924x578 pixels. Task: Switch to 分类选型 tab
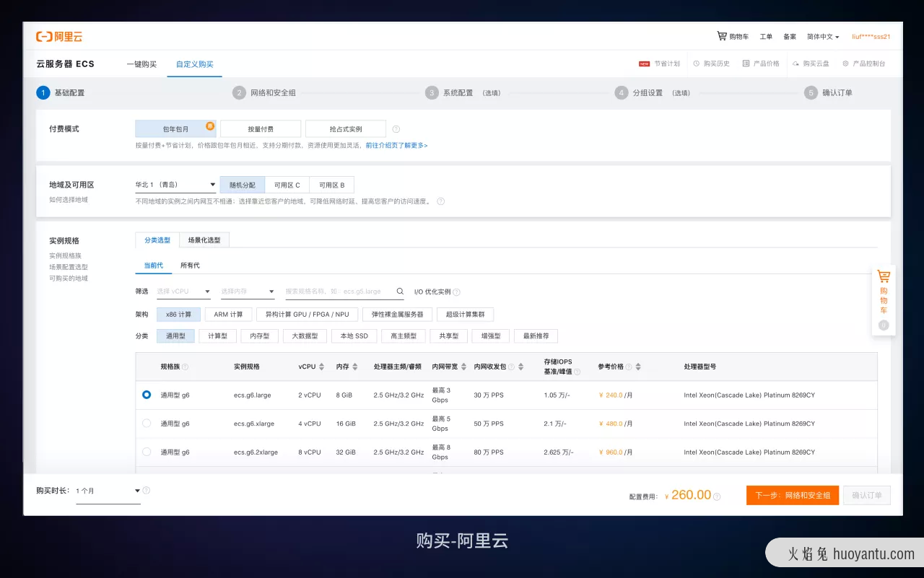pos(157,240)
